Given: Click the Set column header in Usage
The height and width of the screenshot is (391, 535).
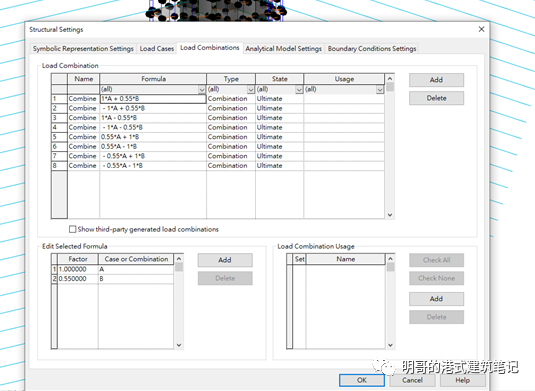Looking at the screenshot, I should [x=300, y=259].
